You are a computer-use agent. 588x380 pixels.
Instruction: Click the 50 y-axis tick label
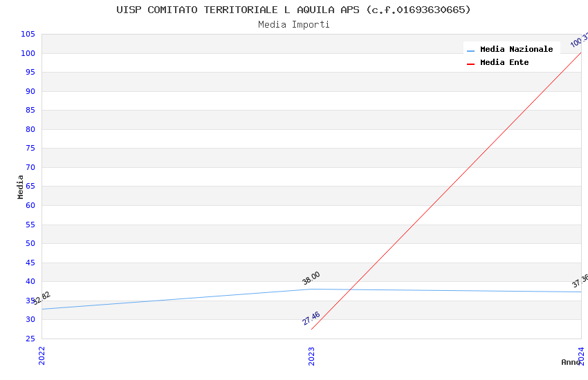(30, 243)
